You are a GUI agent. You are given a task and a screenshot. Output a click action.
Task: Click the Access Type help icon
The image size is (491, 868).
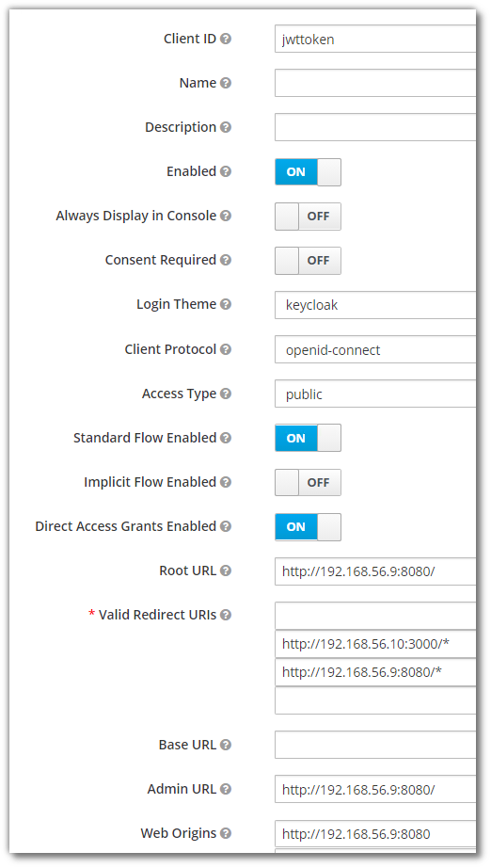click(226, 394)
